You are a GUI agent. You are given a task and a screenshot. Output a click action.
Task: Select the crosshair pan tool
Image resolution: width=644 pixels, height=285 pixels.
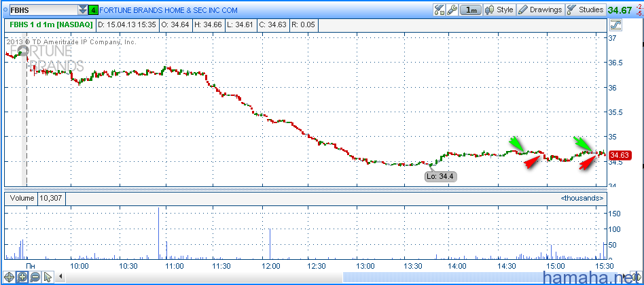pos(9,278)
